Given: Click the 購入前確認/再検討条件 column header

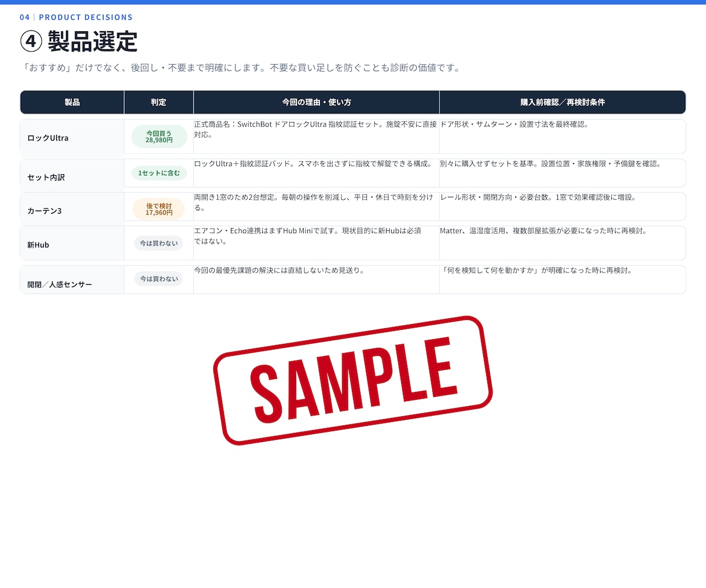Looking at the screenshot, I should pos(562,102).
